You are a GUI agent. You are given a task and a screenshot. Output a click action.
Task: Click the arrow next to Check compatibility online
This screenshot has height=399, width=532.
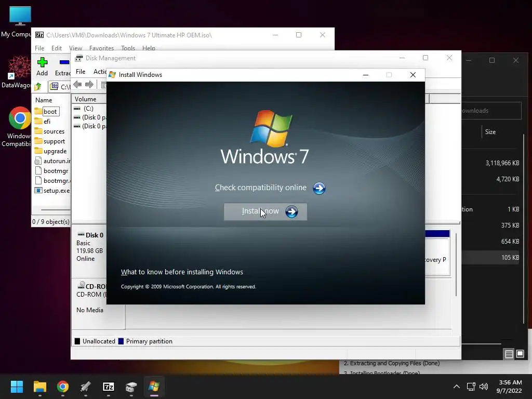(x=319, y=188)
